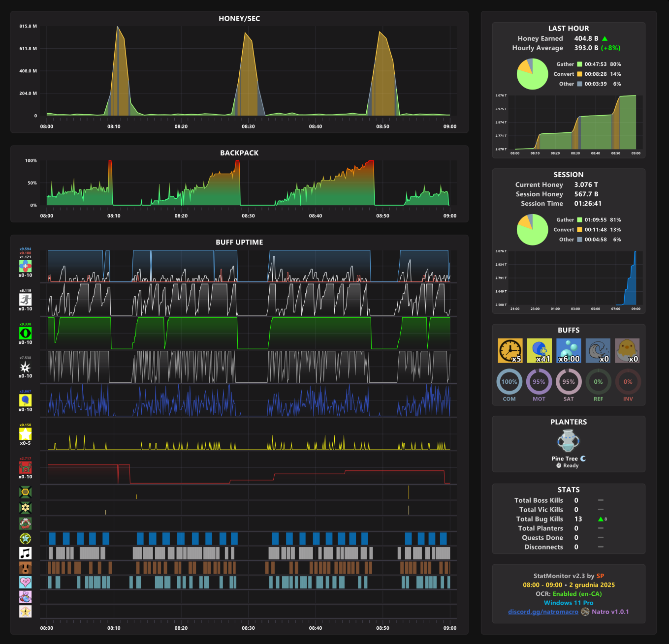
Task: Click the Last Hour gather pie chart
Action: coord(533,74)
